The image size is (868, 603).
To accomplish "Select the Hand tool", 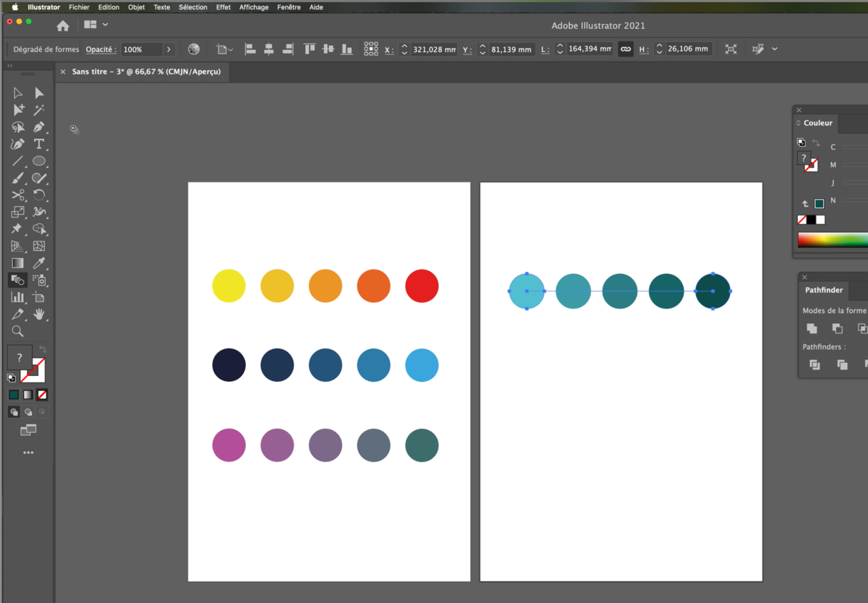I will (39, 315).
